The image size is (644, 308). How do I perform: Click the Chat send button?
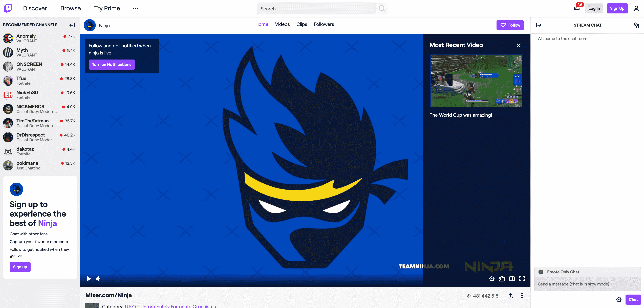pyautogui.click(x=633, y=299)
